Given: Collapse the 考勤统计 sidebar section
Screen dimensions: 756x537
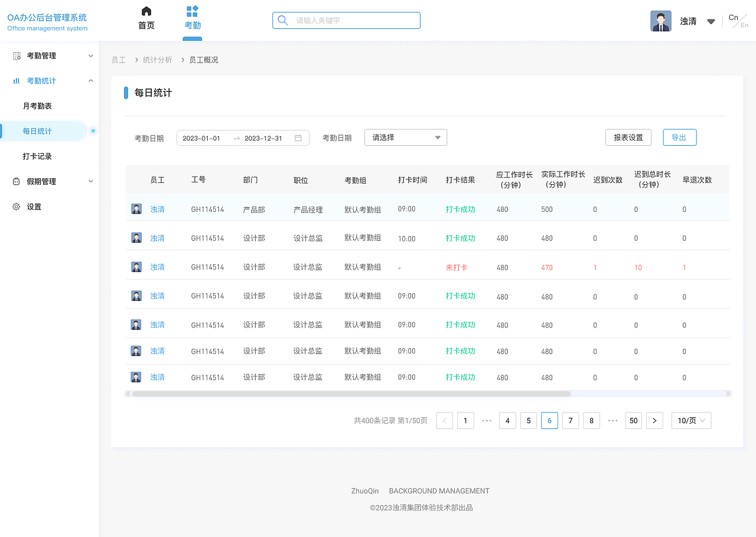Looking at the screenshot, I should (90, 80).
